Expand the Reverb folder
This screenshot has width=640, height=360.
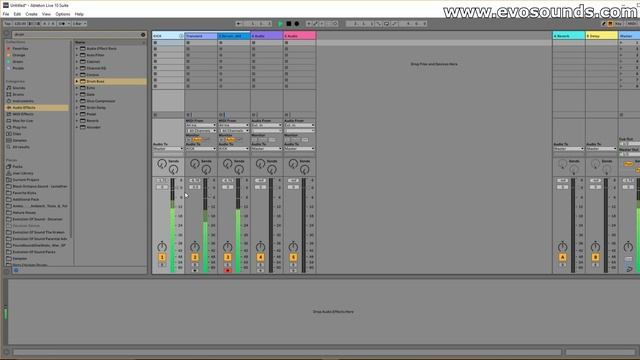pos(77,121)
